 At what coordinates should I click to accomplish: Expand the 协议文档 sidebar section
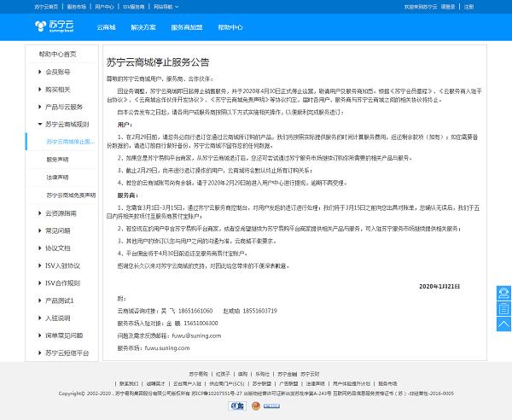55,248
